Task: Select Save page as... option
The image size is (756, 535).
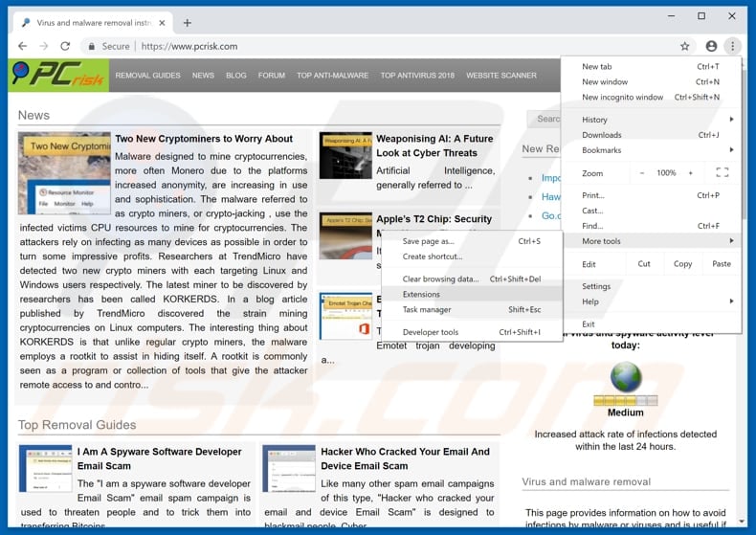Action: [472, 241]
